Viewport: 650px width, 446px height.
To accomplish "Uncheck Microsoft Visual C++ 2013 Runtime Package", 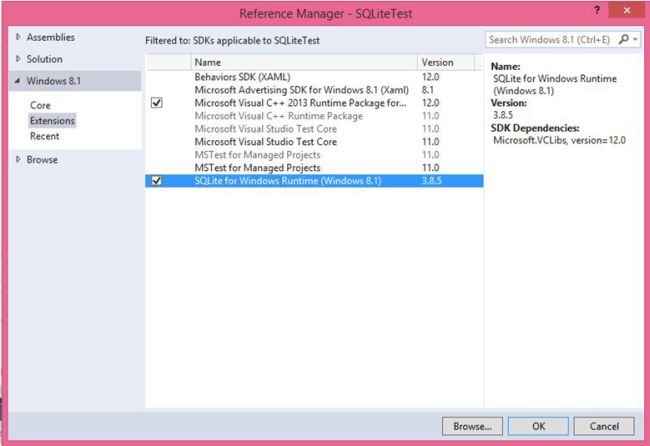I will tap(157, 103).
